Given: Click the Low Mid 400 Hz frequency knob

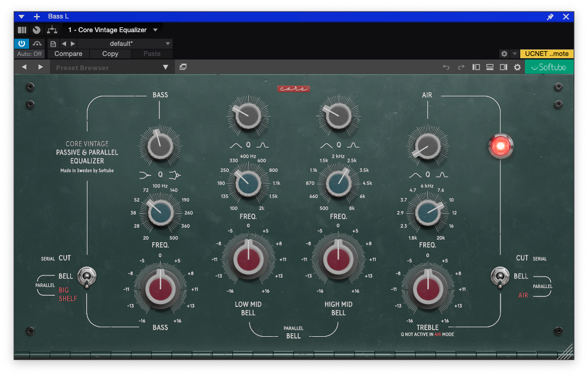Looking at the screenshot, I should pos(248,183).
